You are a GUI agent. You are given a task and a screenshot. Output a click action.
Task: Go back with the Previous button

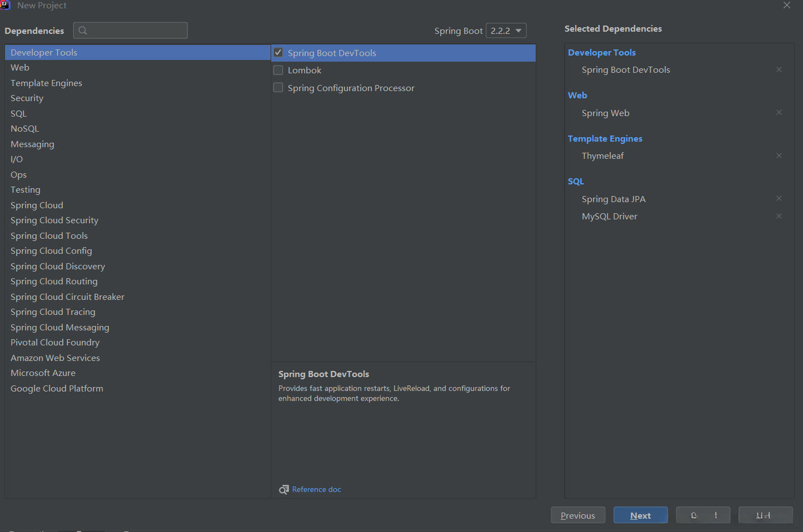click(577, 515)
